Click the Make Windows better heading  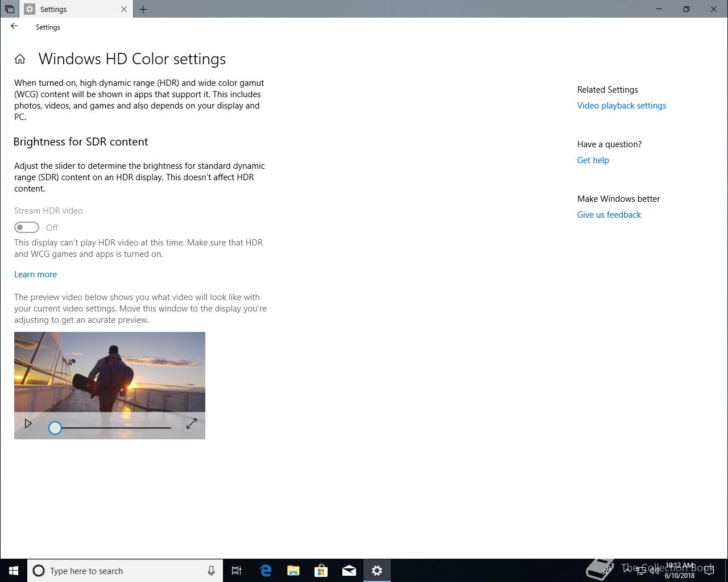tap(619, 199)
